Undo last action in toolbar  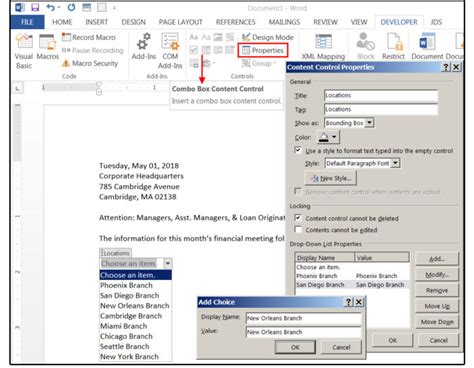coord(51,7)
